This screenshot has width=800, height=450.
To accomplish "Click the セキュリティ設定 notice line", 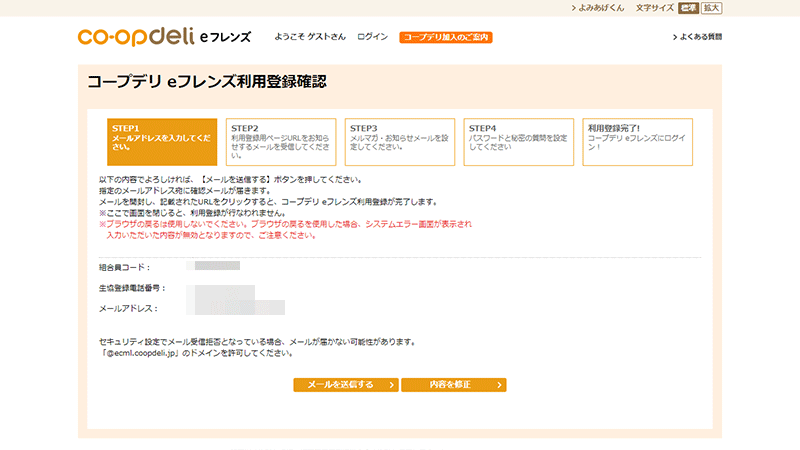I will [x=257, y=342].
